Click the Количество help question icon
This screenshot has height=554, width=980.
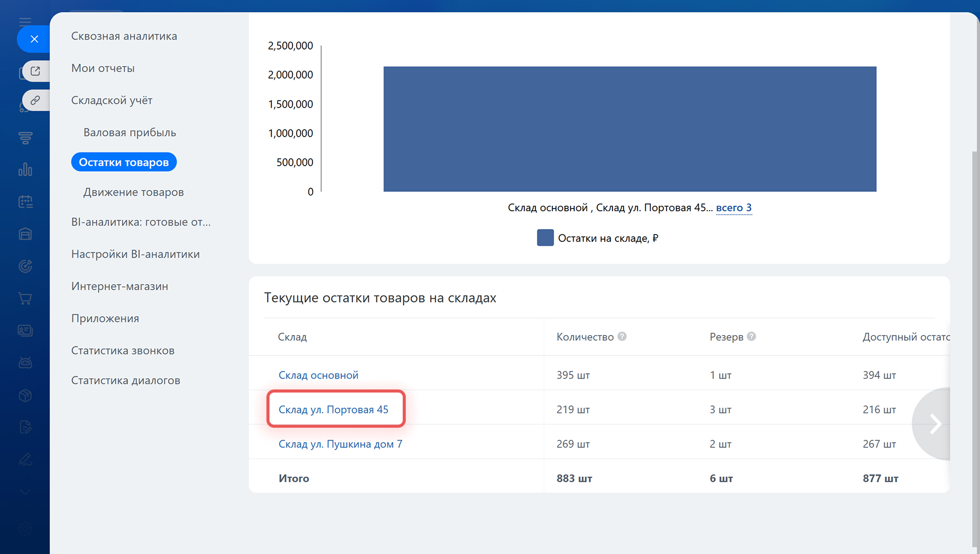(622, 337)
